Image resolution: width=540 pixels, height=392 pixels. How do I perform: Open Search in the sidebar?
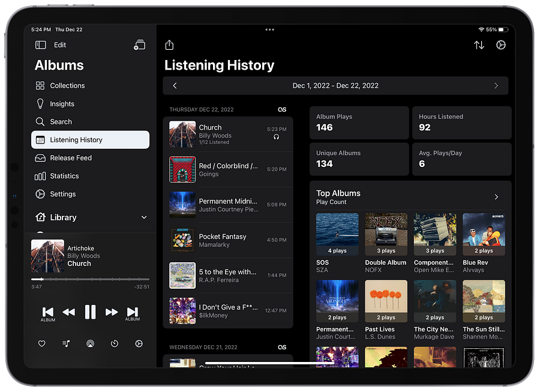(x=90, y=122)
